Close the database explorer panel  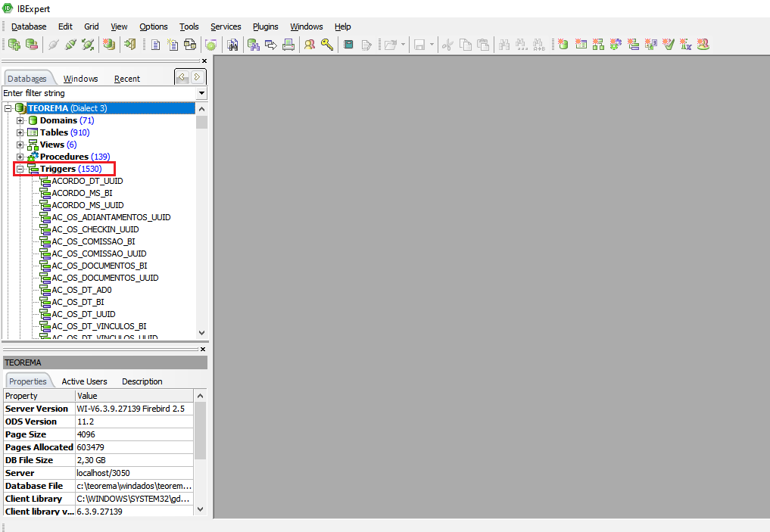[204, 61]
